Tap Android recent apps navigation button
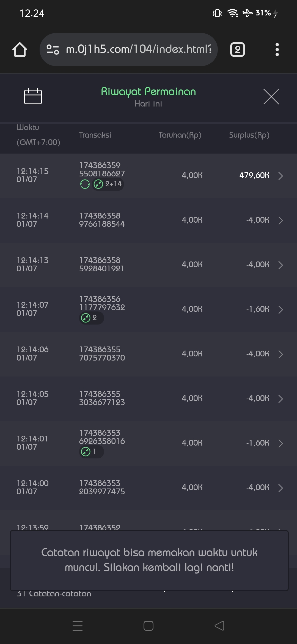 [x=78, y=626]
